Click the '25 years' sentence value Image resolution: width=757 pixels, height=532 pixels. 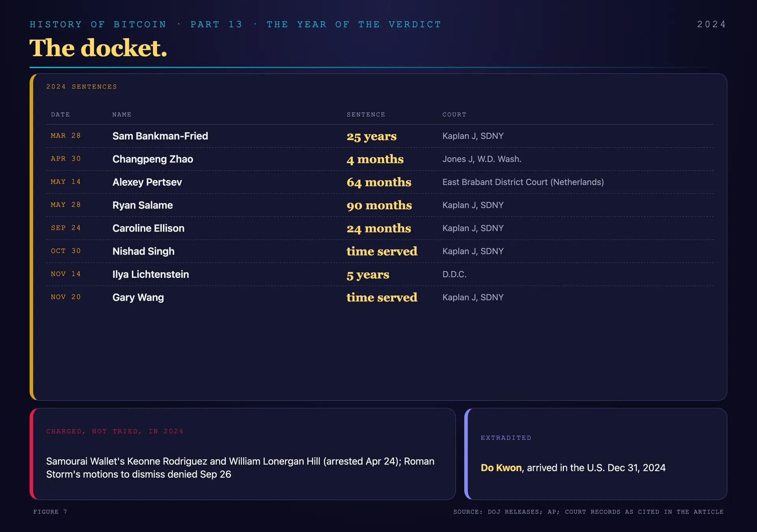coord(371,136)
